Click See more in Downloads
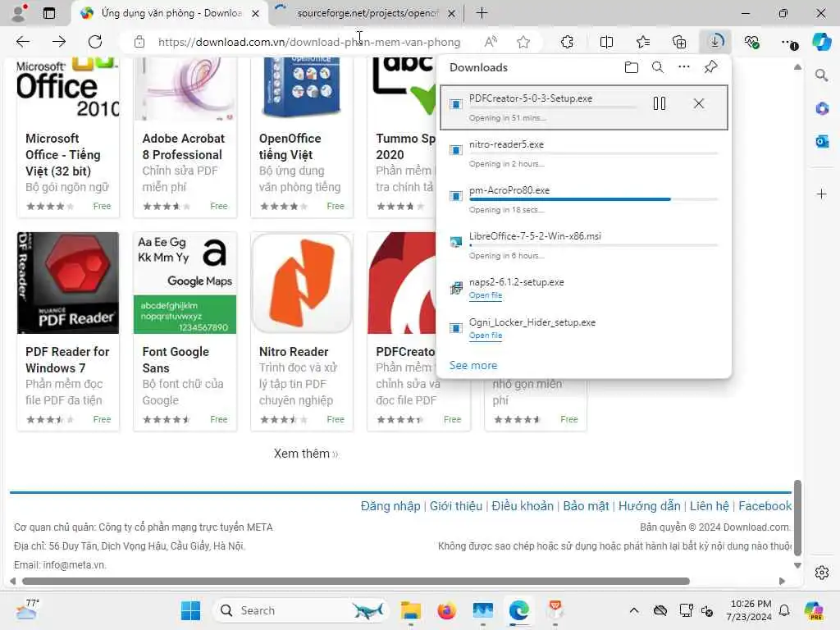Screen dimensions: 840x630 coord(473,365)
